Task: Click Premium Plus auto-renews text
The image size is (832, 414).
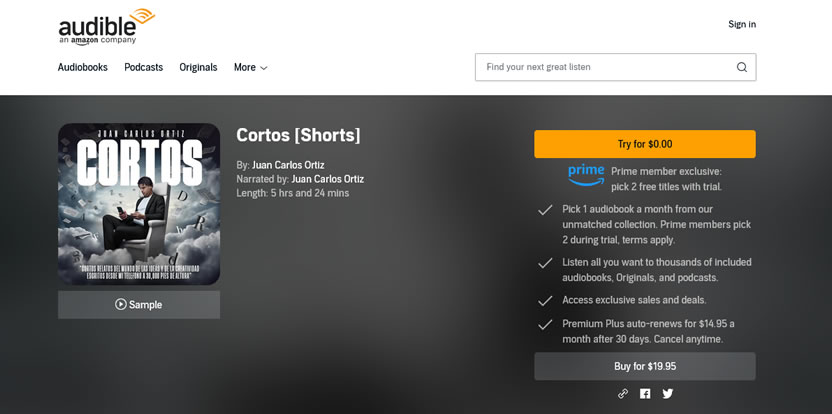Action: click(x=648, y=331)
